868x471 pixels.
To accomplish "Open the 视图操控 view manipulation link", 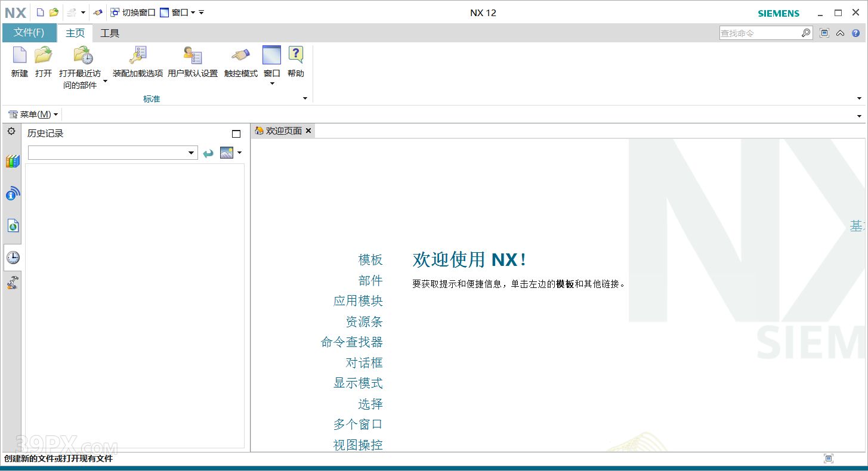I will pyautogui.click(x=358, y=445).
